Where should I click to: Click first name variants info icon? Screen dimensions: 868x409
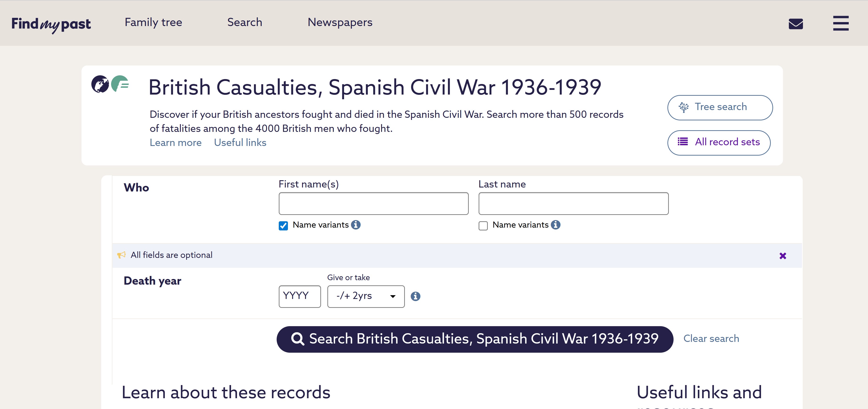pos(356,225)
